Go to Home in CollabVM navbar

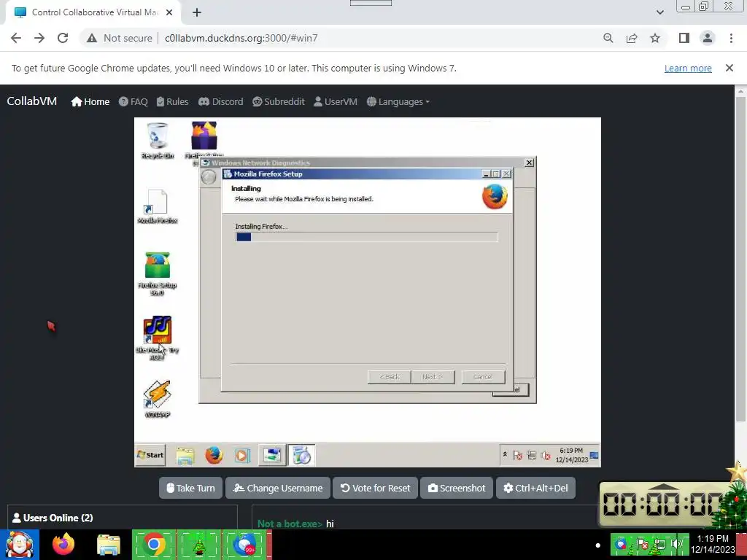point(90,101)
